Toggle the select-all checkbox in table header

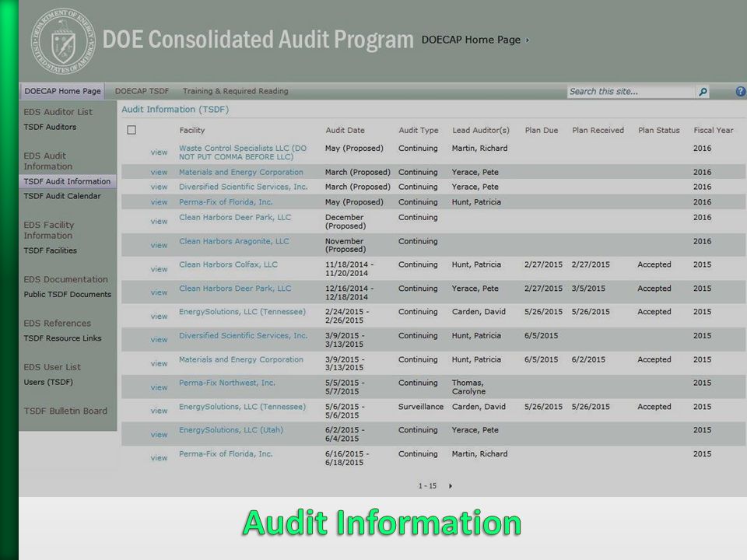pos(132,130)
